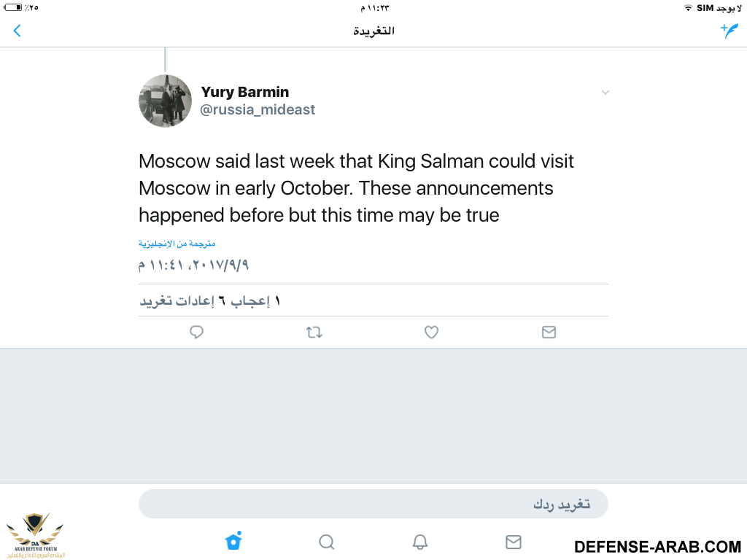Reply using the speech bubble icon
The image size is (747, 560).
tap(196, 332)
